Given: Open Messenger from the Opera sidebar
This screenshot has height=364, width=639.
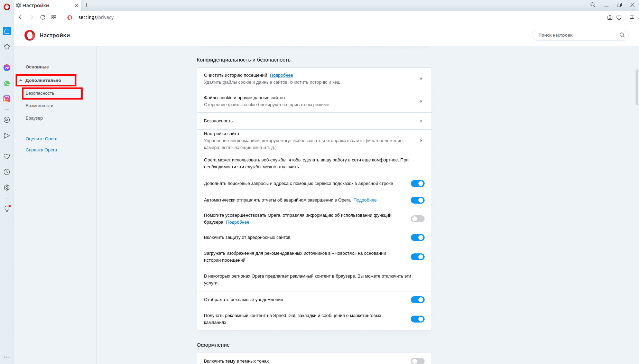Looking at the screenshot, I should (7, 68).
